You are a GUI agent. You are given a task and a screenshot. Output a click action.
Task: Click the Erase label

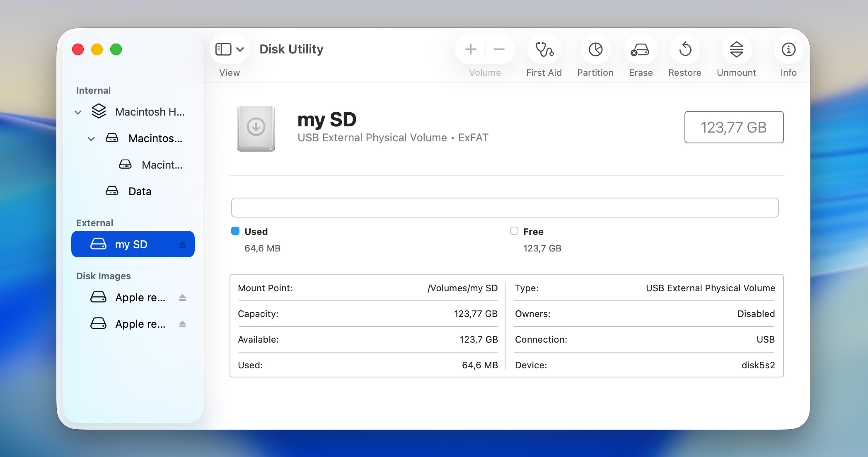click(x=641, y=73)
